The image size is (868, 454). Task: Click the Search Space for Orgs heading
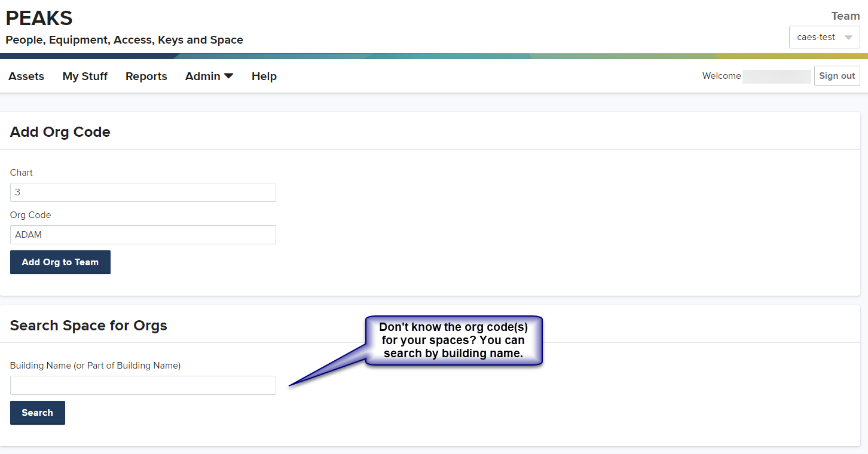coord(88,326)
